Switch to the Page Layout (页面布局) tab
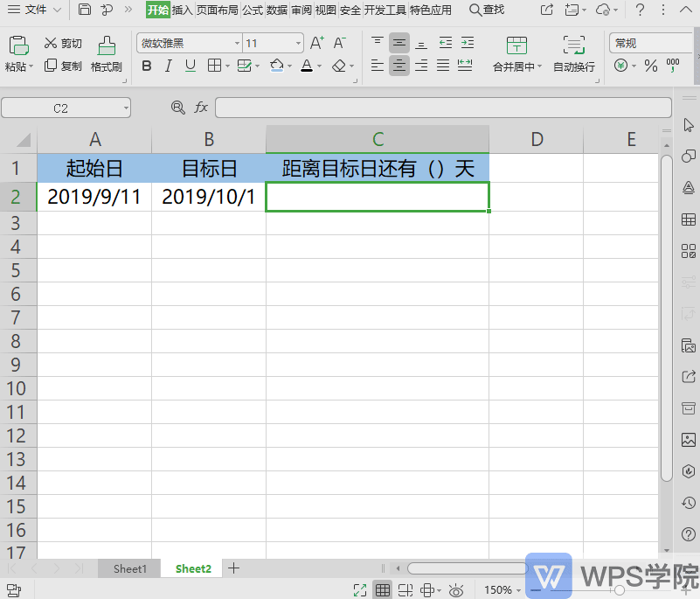Viewport: 700px width, 599px height. click(x=218, y=10)
